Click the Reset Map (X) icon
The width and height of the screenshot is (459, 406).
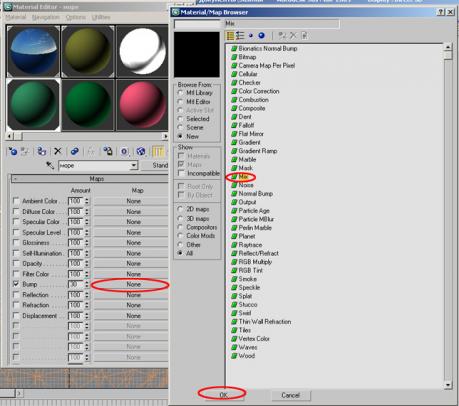pos(58,151)
